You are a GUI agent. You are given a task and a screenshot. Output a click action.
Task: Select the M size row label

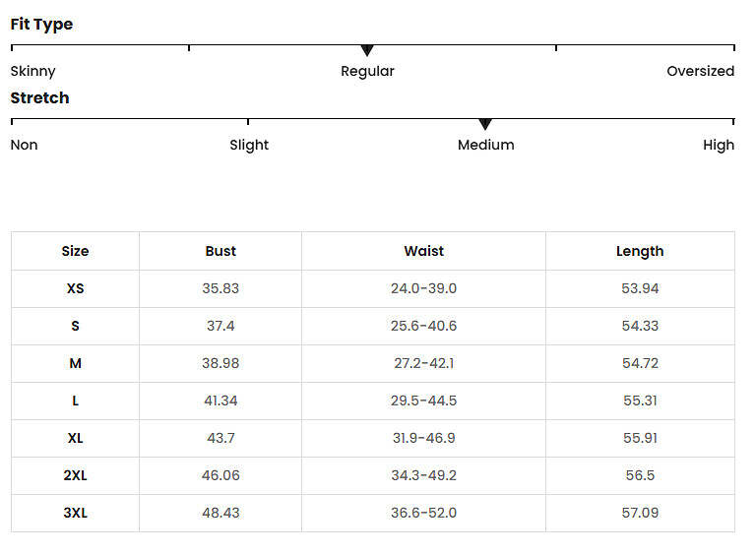(x=75, y=363)
